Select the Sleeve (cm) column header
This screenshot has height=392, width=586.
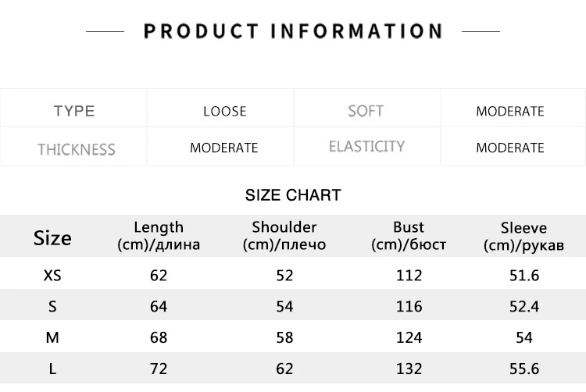[523, 237]
